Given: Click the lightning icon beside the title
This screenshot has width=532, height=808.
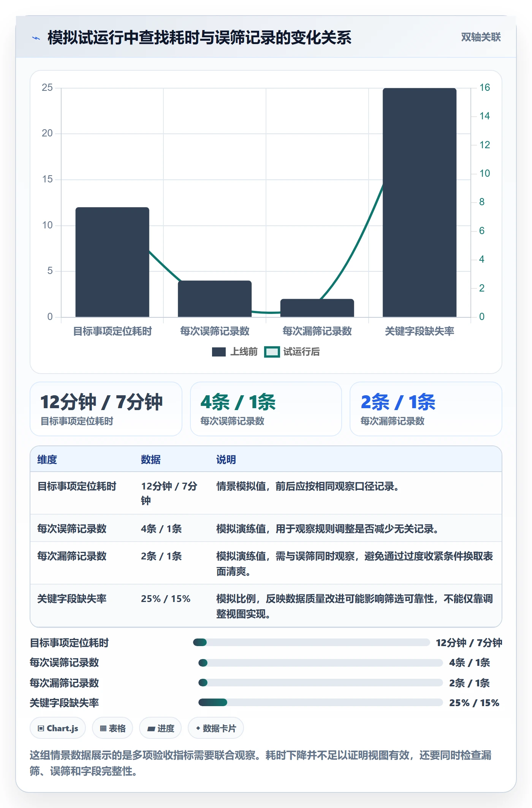Looking at the screenshot, I should (36, 38).
